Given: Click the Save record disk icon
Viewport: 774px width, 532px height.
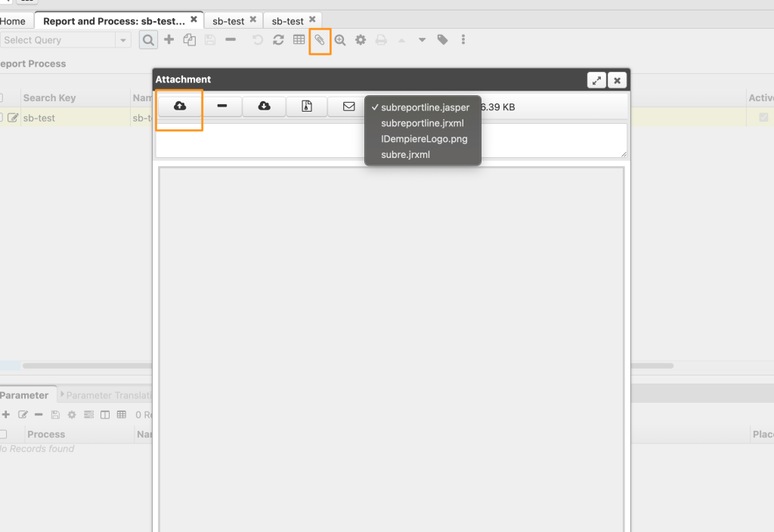Looking at the screenshot, I should [x=210, y=39].
